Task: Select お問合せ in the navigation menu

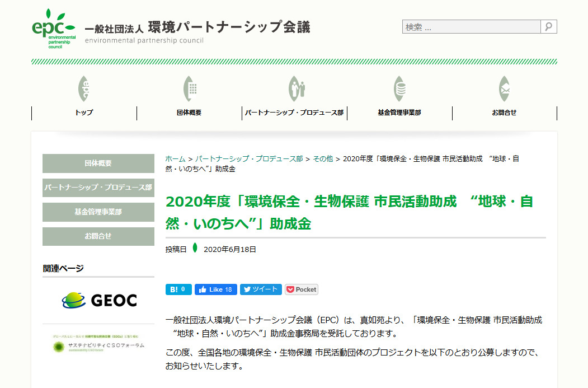Action: pyautogui.click(x=503, y=113)
